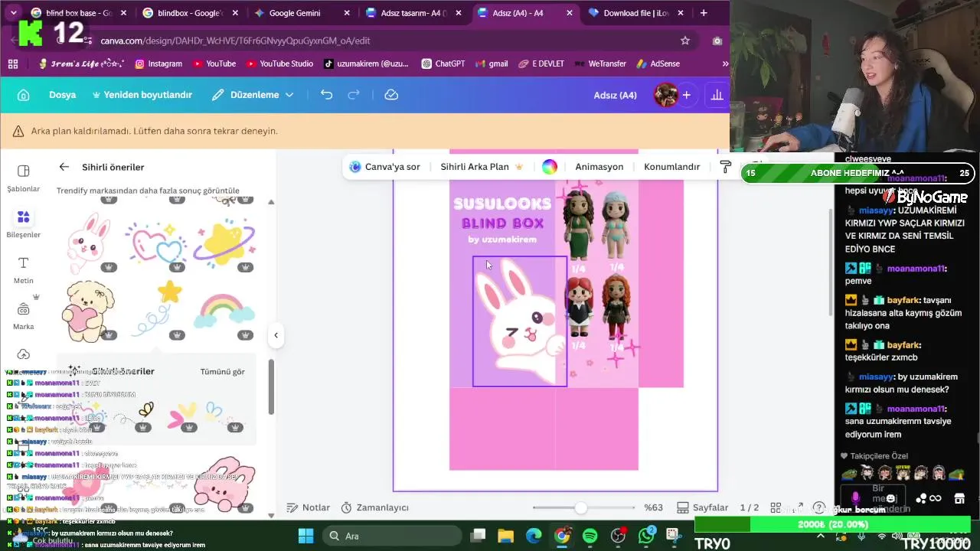Open File Explorer from the taskbar

coord(505,536)
